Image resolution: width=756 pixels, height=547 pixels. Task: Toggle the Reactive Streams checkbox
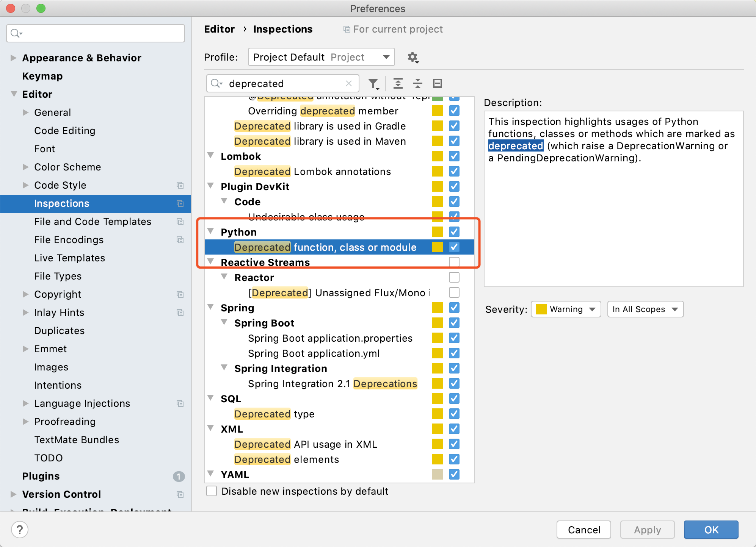tap(454, 262)
